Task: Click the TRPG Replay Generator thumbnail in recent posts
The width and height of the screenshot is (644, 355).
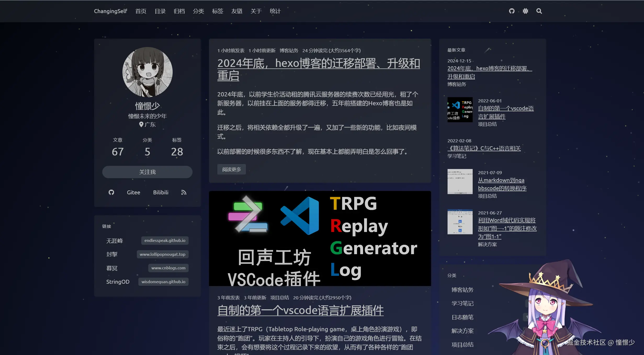Action: pyautogui.click(x=460, y=109)
